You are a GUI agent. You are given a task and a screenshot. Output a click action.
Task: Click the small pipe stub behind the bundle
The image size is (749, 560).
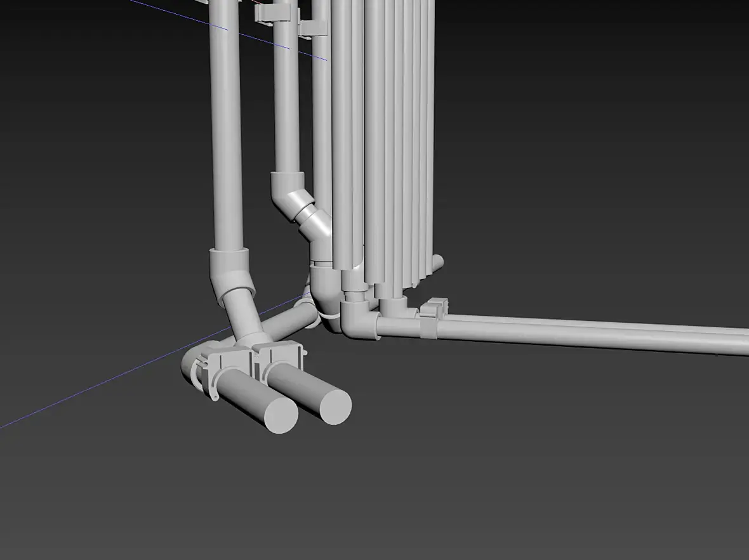[x=437, y=263]
